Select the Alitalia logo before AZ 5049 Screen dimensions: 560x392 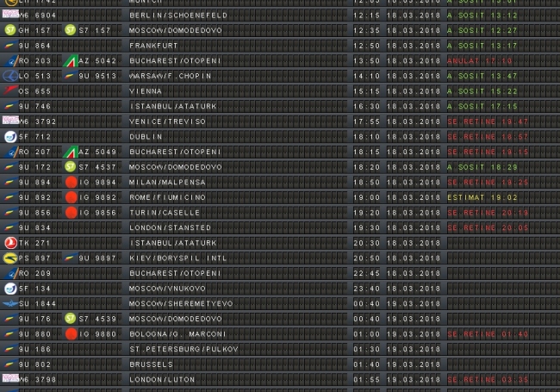71,152
